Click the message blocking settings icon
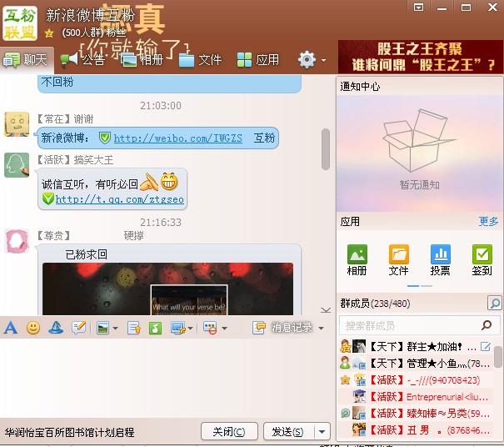 pos(210,328)
